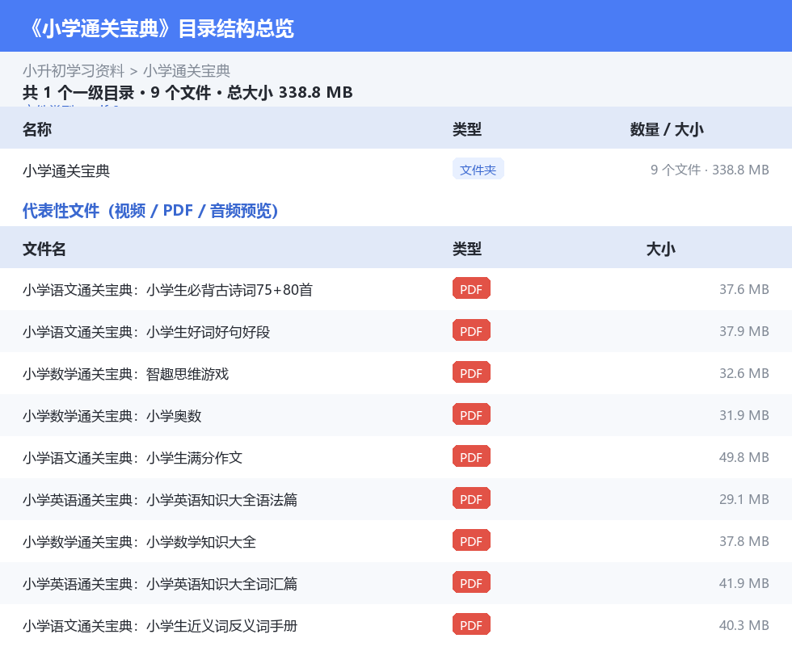Select the 37.9 MB size value
792x672 pixels.
point(744,331)
